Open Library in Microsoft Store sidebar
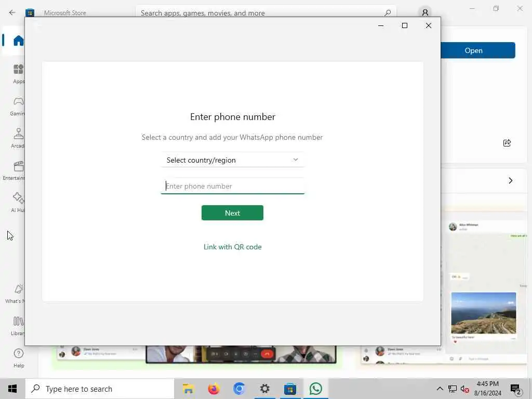Screen dimensions: 532x399 coord(18,326)
